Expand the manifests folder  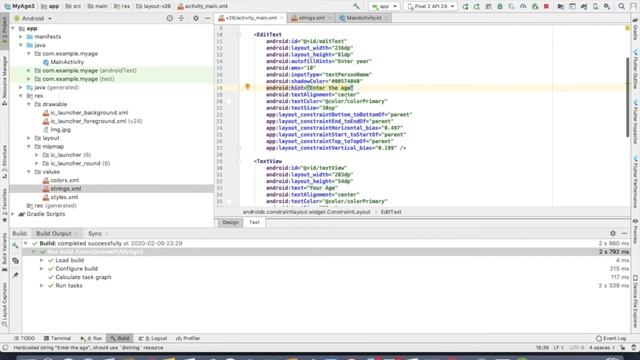(x=21, y=37)
